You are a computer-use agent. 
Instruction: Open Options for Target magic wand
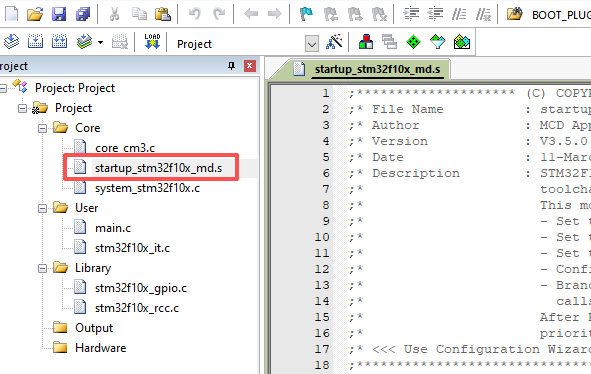pyautogui.click(x=335, y=41)
